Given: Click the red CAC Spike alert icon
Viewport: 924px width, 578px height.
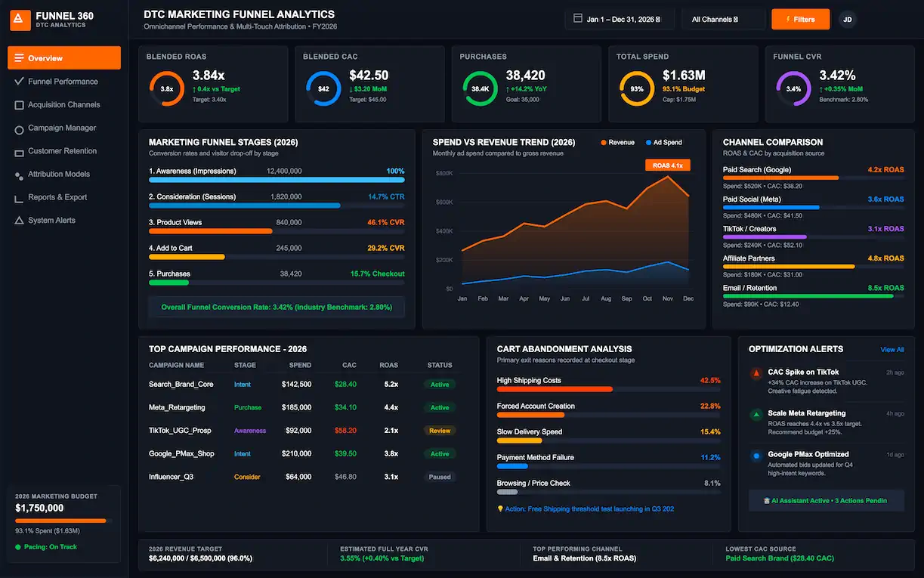Looking at the screenshot, I should pyautogui.click(x=756, y=373).
